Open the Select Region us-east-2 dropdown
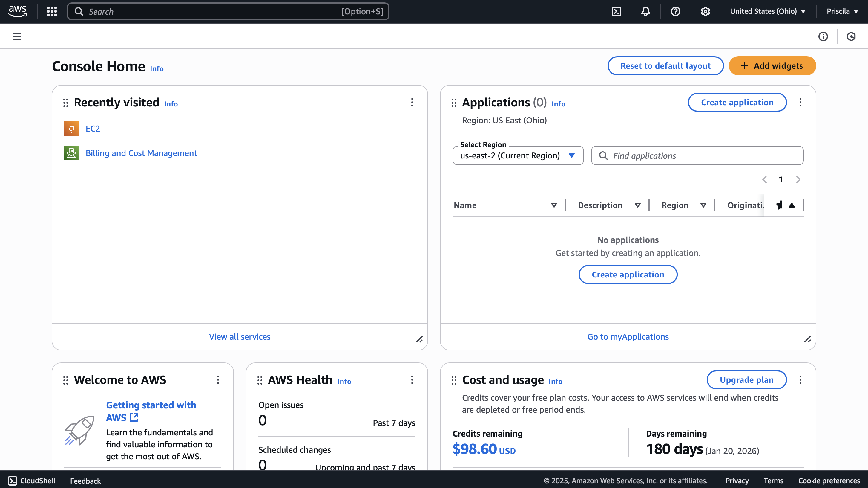 [518, 155]
